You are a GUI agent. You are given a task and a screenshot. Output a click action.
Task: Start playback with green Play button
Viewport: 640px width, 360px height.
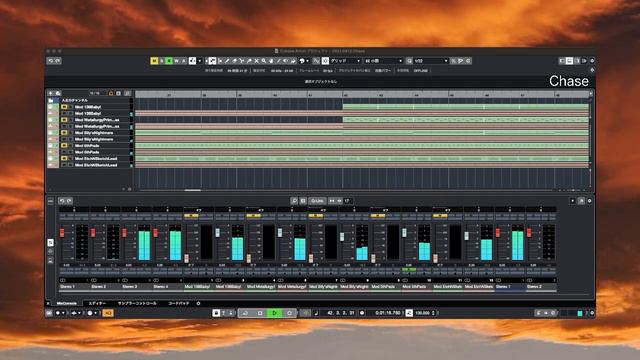275,313
